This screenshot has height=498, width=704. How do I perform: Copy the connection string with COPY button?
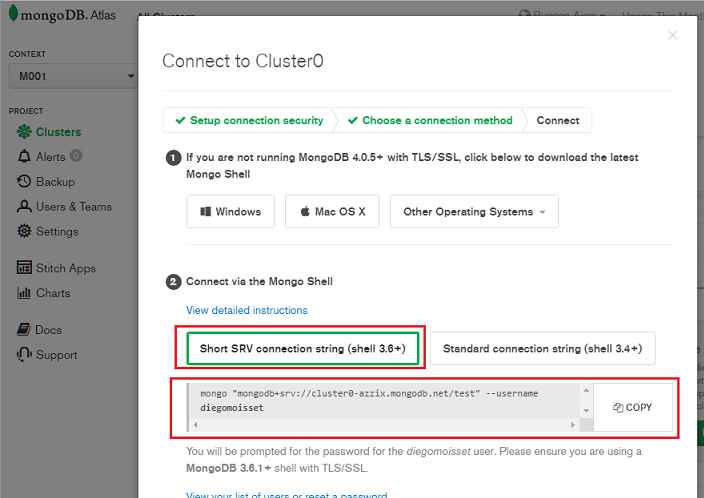pyautogui.click(x=633, y=407)
